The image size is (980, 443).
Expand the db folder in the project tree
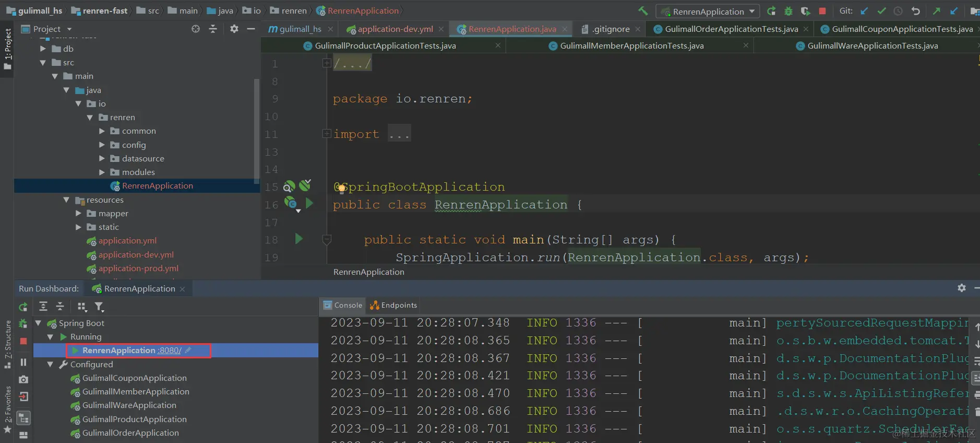pos(43,49)
